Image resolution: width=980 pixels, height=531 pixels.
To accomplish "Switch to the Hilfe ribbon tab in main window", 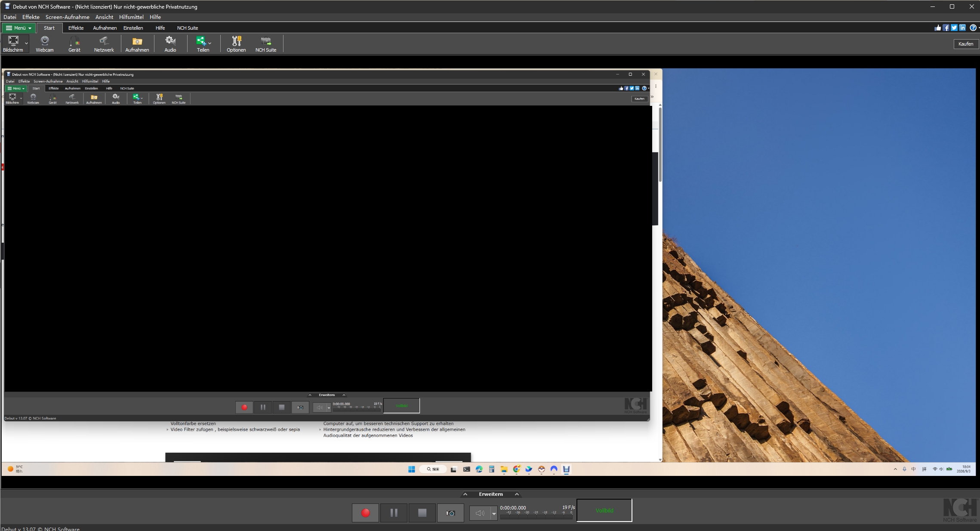I will [x=160, y=28].
